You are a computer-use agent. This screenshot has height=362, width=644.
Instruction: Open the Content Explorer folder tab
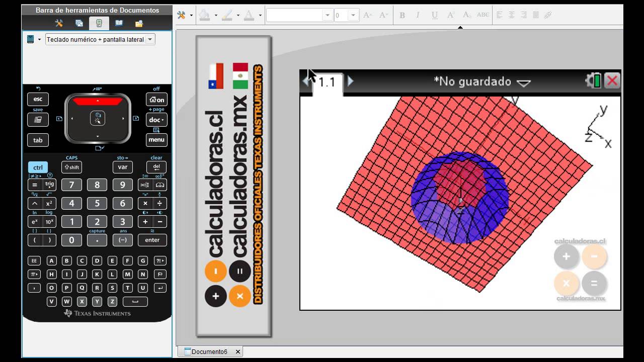[x=139, y=23]
